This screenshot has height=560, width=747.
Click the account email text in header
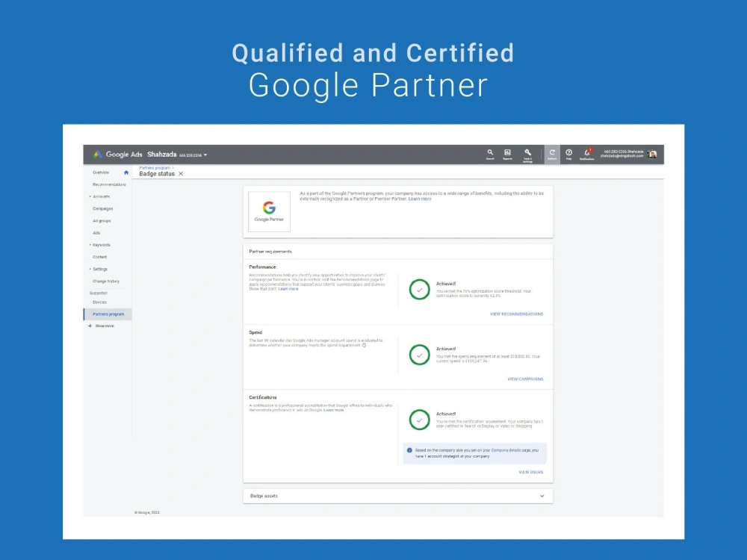pyautogui.click(x=622, y=156)
